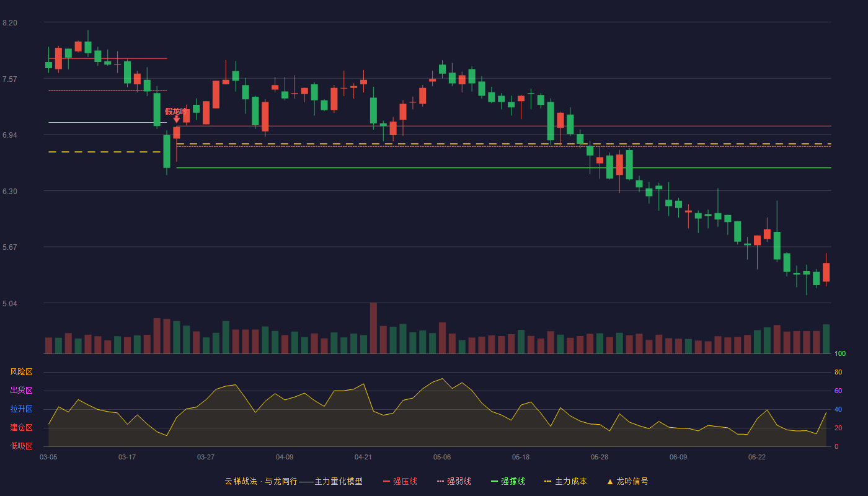Toggle the 强撑线 legend item

coord(508,481)
